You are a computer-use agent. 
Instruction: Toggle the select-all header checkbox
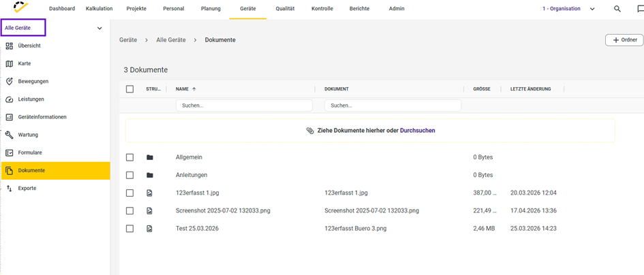tap(129, 89)
